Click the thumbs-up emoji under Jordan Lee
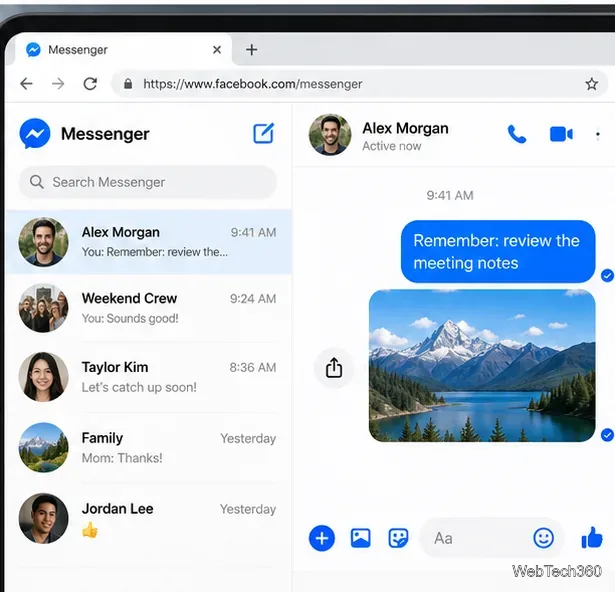Viewport: 615px width, 592px height. [90, 530]
